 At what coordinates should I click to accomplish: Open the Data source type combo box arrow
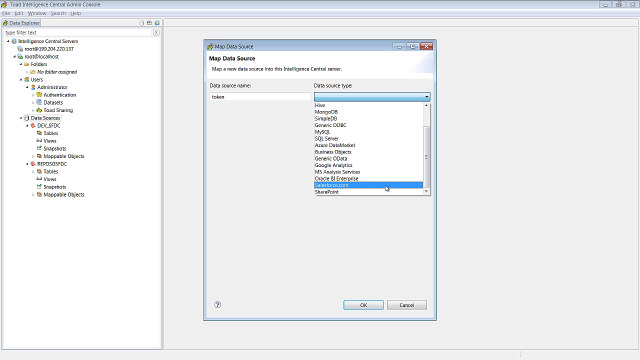427,97
